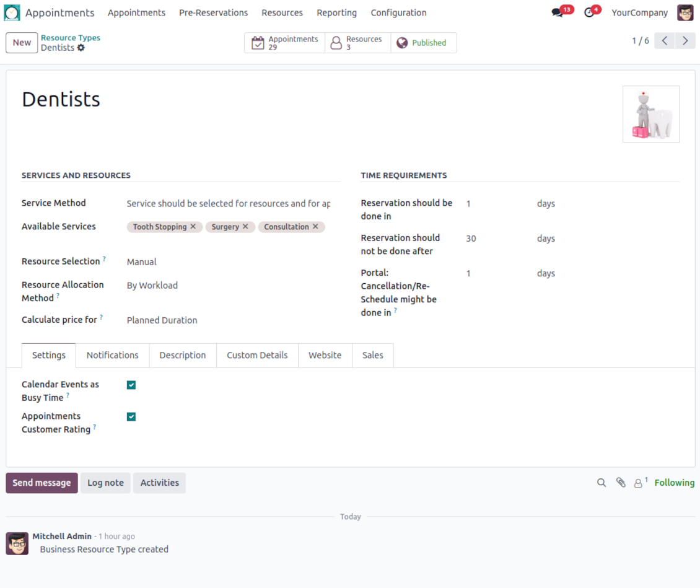Click the search magnifier icon in chatter
The height and width of the screenshot is (588, 700).
(x=602, y=483)
